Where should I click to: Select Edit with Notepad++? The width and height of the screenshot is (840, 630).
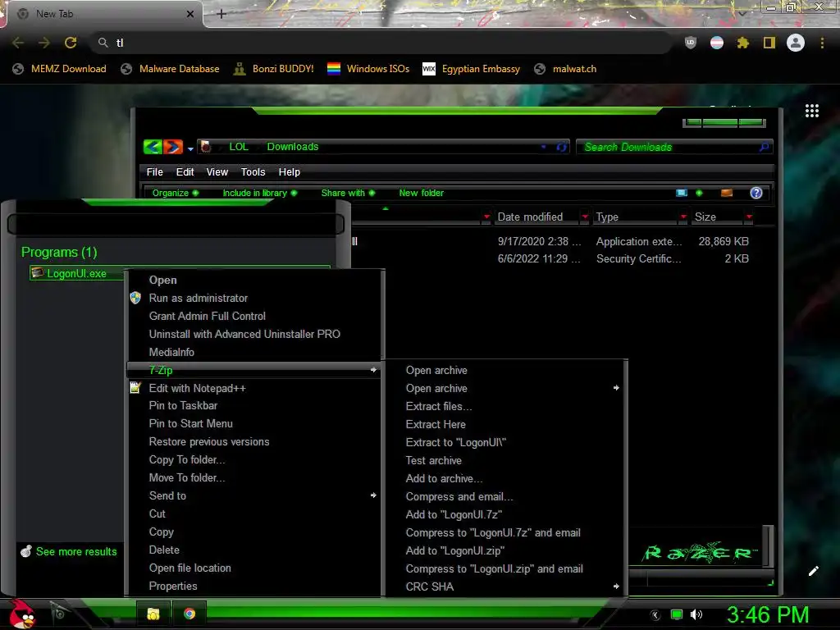254,388
